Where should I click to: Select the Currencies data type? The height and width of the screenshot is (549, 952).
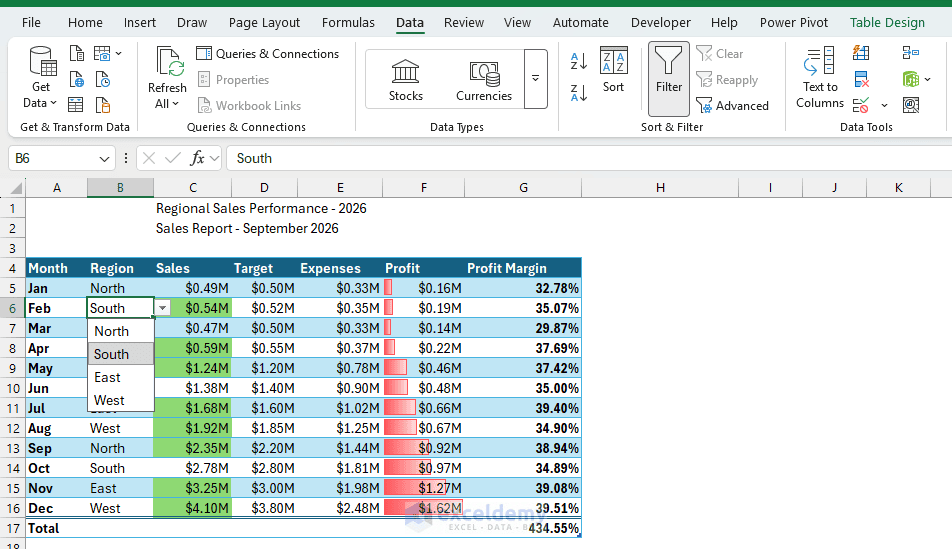click(x=484, y=80)
